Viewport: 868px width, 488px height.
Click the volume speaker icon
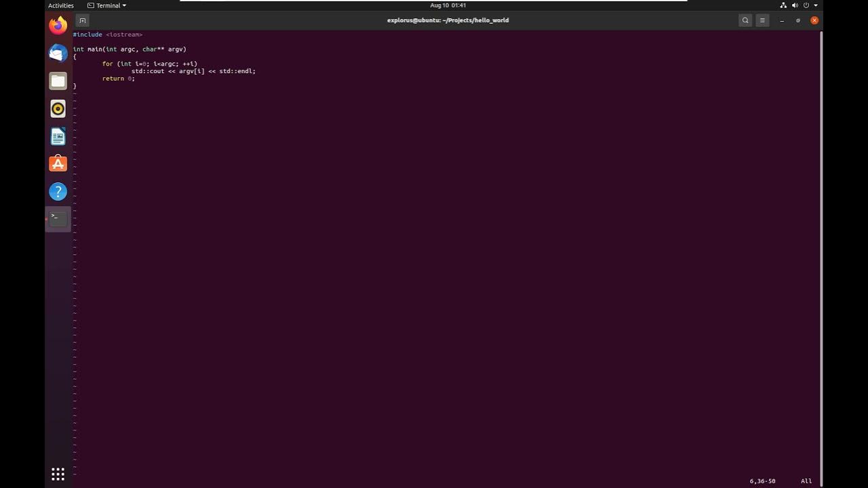point(795,5)
